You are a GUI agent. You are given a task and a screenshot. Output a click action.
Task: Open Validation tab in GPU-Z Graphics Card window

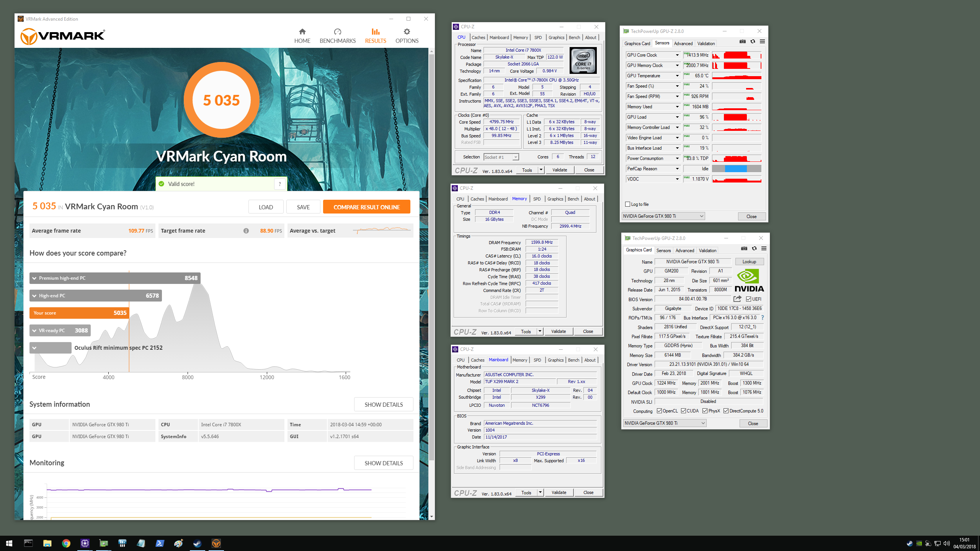click(707, 251)
